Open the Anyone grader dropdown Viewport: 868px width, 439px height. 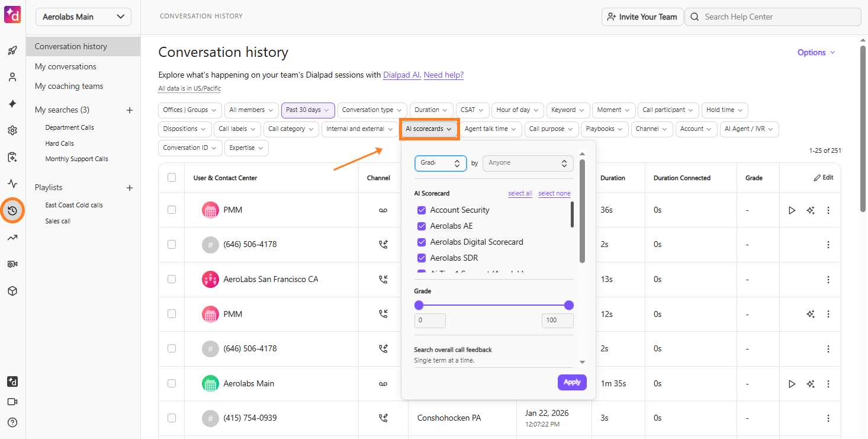528,163
